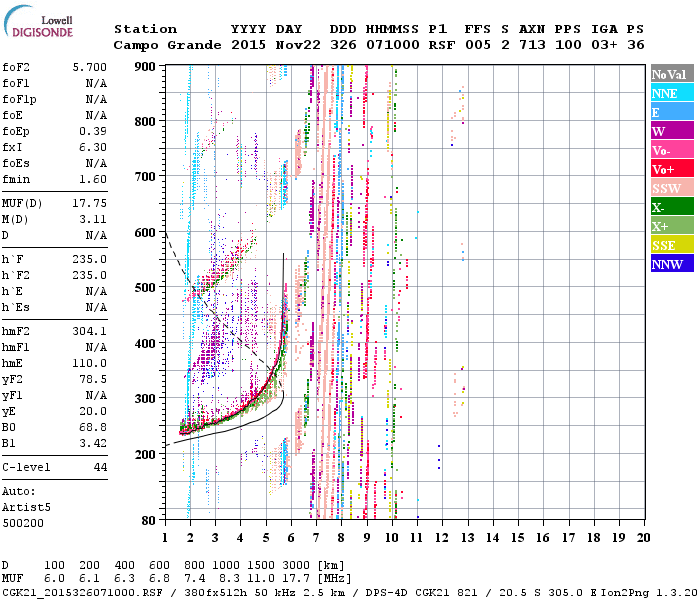Select the Vo+ red legend swatch
The width and height of the screenshot is (700, 600).
(x=672, y=169)
